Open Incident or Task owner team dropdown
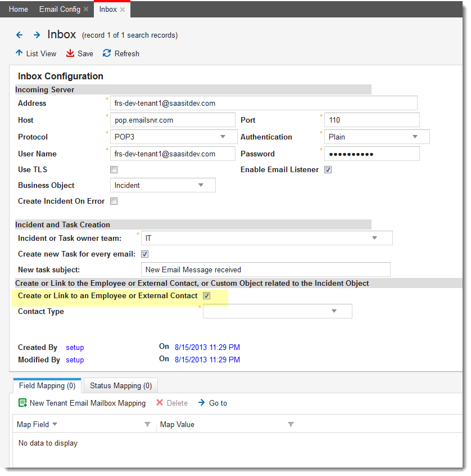Screen dimensions: 471x476 point(374,238)
